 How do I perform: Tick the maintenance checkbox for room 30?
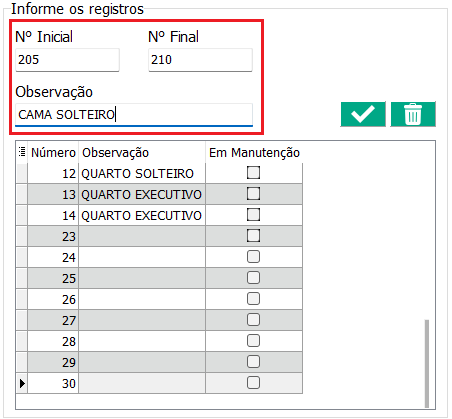(x=253, y=383)
